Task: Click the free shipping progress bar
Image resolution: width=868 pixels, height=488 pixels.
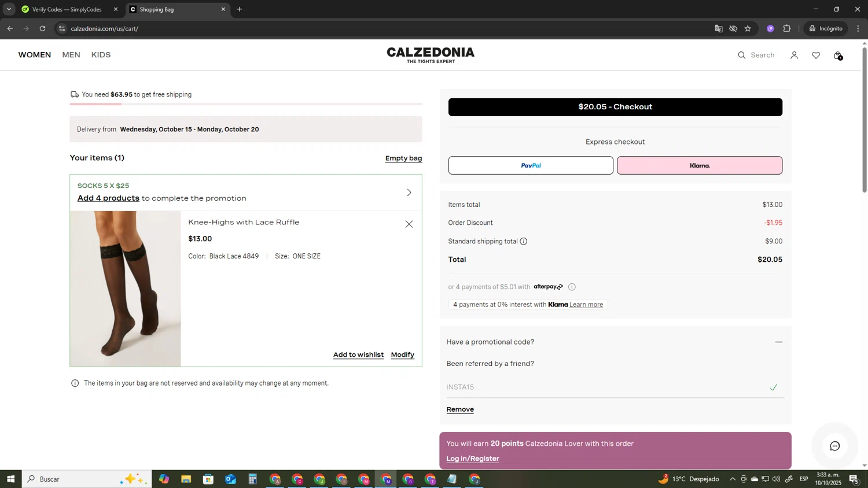Action: coord(246,104)
